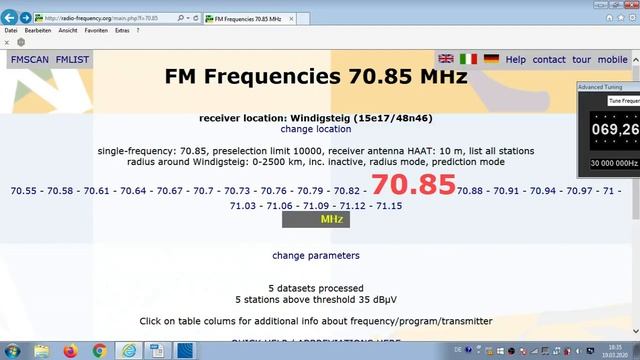Go forward with the browser forward arrow
This screenshot has width=640, height=360.
pyautogui.click(x=25, y=18)
